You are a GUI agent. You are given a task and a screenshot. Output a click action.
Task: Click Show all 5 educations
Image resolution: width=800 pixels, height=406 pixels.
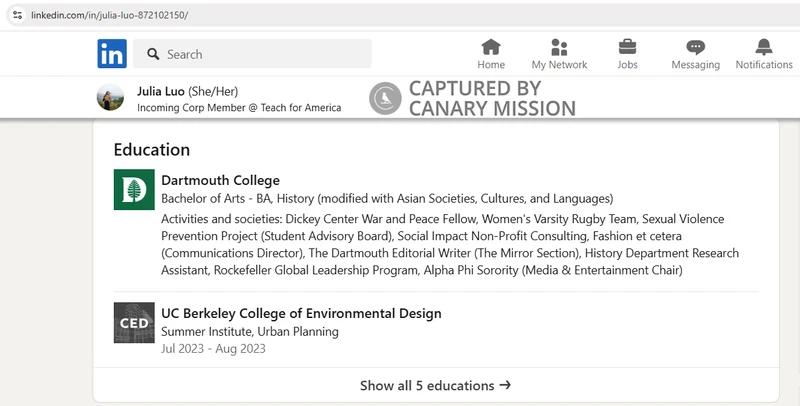[435, 386]
